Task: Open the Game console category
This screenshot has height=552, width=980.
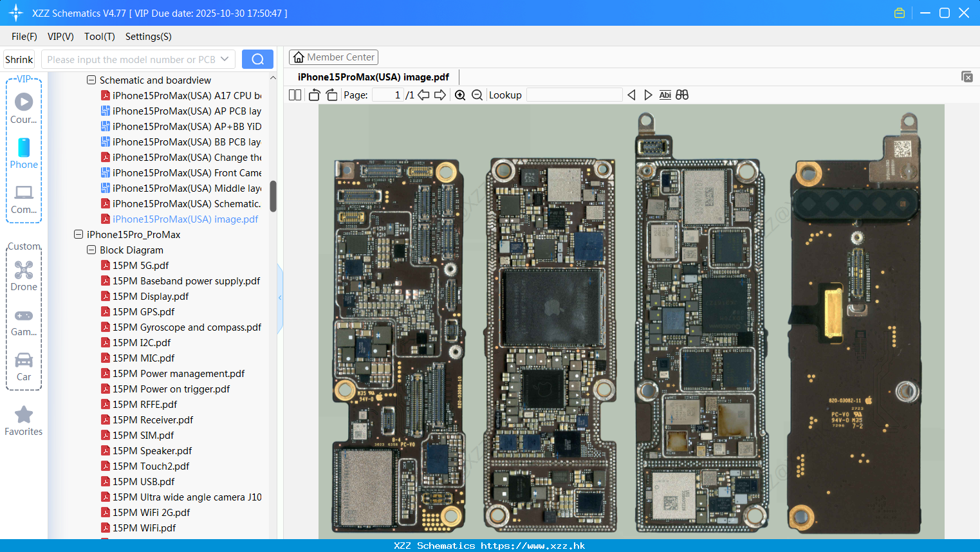Action: pos(24,322)
